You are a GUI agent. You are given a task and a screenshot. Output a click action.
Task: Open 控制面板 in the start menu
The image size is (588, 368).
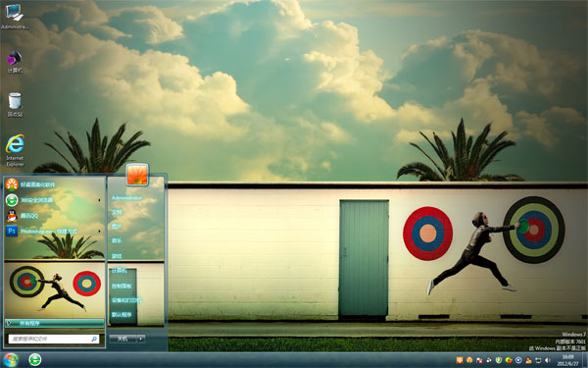[122, 287]
